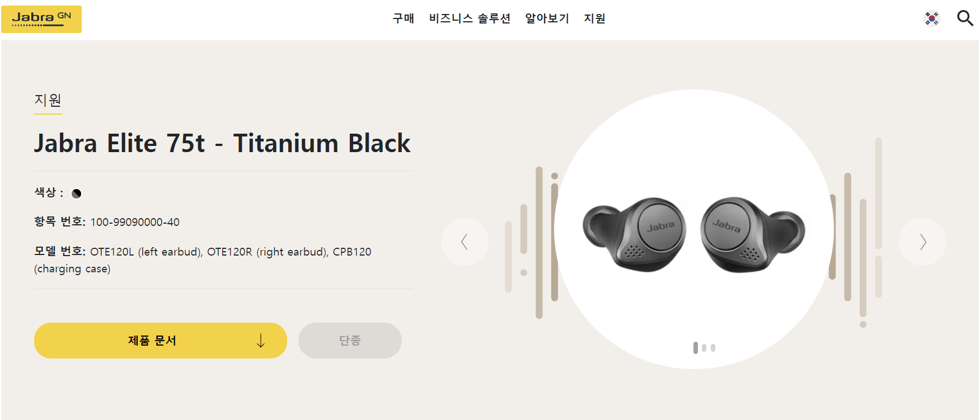Image resolution: width=980 pixels, height=420 pixels.
Task: Click the download arrow on 제품 문서 button
Action: pos(261,340)
